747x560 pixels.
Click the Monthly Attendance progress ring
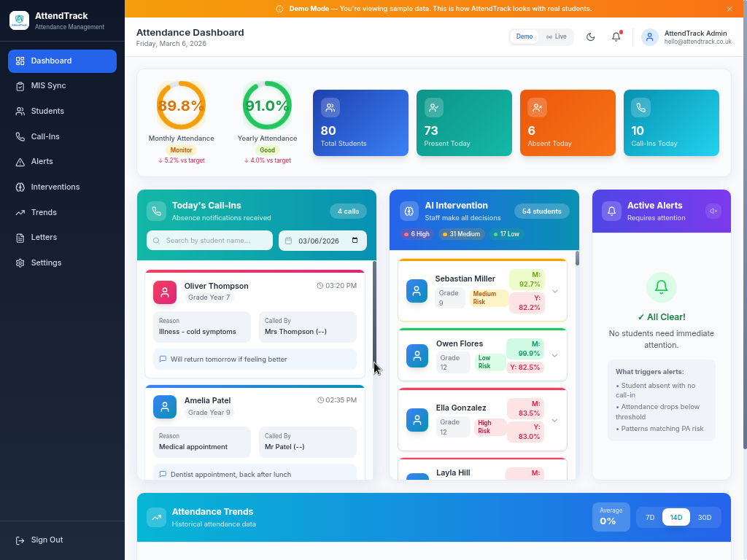tap(181, 104)
